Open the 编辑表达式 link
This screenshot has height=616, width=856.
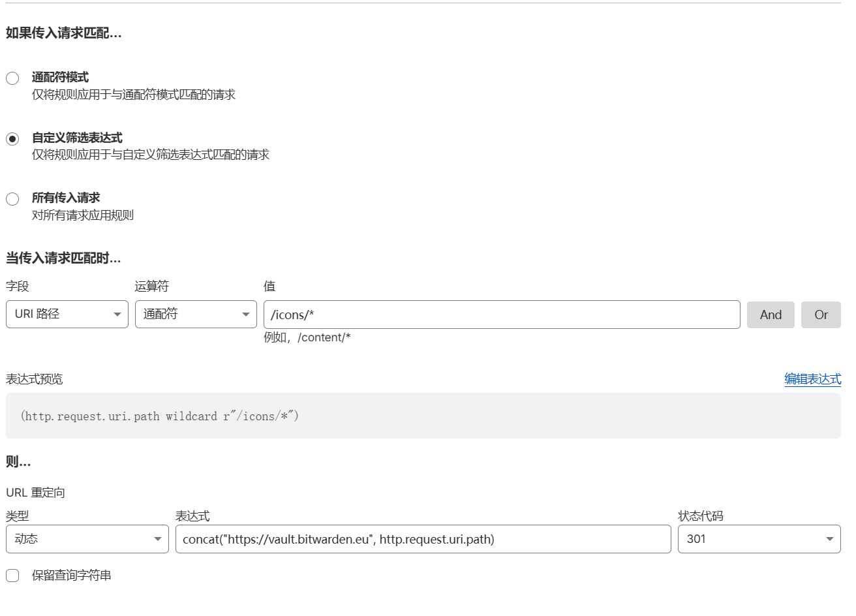pyautogui.click(x=812, y=379)
